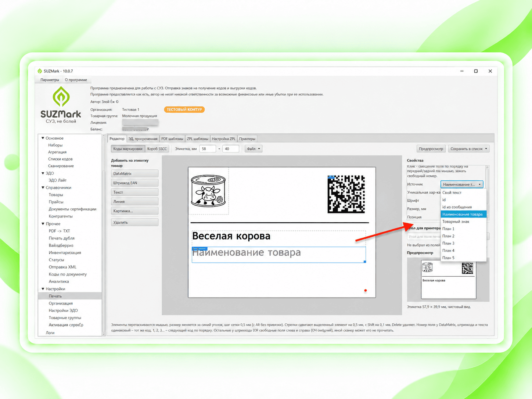Click the Штрихкод EAN button

coord(134,183)
